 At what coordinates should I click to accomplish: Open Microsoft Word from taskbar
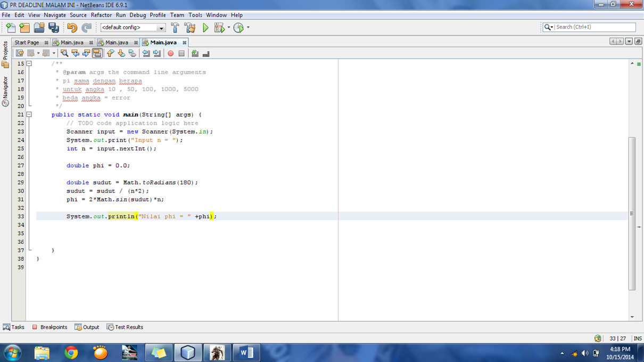[x=246, y=352]
